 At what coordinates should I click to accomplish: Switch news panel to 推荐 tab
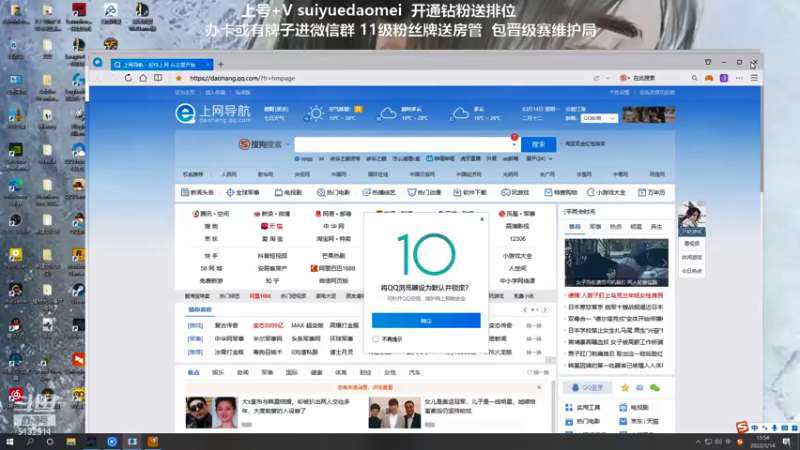point(575,227)
